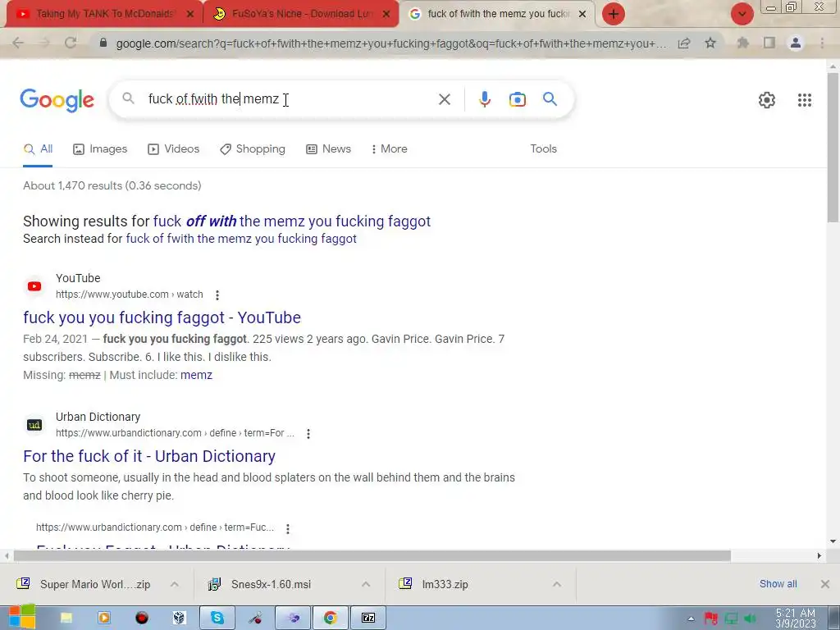
Task: Click the network tray icon
Action: 731,619
